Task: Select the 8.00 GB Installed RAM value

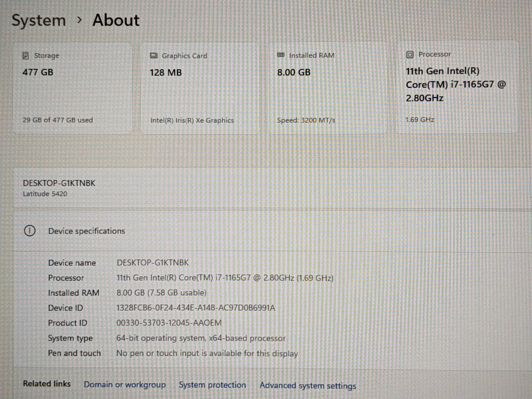Action: pos(294,72)
